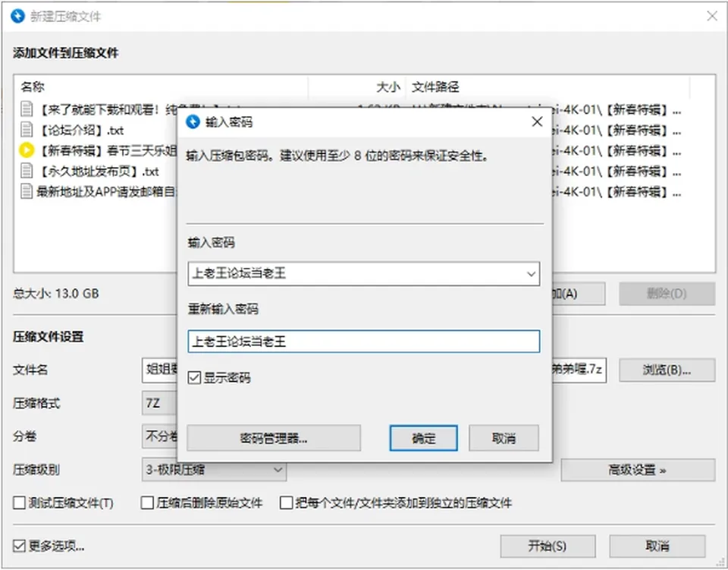Image resolution: width=728 pixels, height=570 pixels.
Task: Uncheck the 更多选项 checkbox
Action: [20, 546]
